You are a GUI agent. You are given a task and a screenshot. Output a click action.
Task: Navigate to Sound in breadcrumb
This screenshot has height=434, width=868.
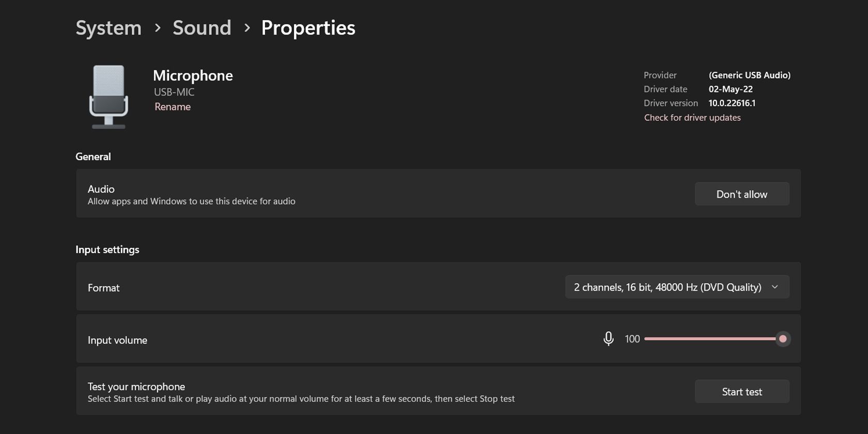coord(202,28)
